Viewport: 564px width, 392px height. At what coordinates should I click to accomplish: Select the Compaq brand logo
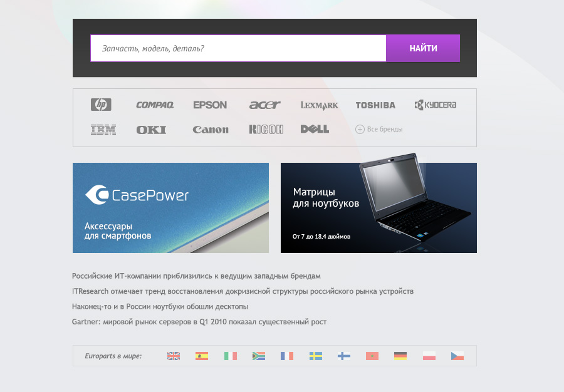[x=155, y=105]
